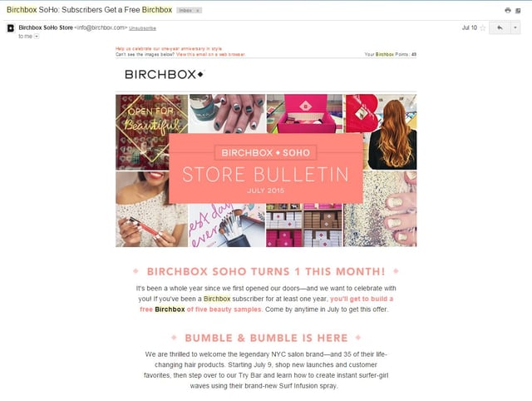Open the more options arrow beside reply
The image size is (532, 401).
(515, 27)
